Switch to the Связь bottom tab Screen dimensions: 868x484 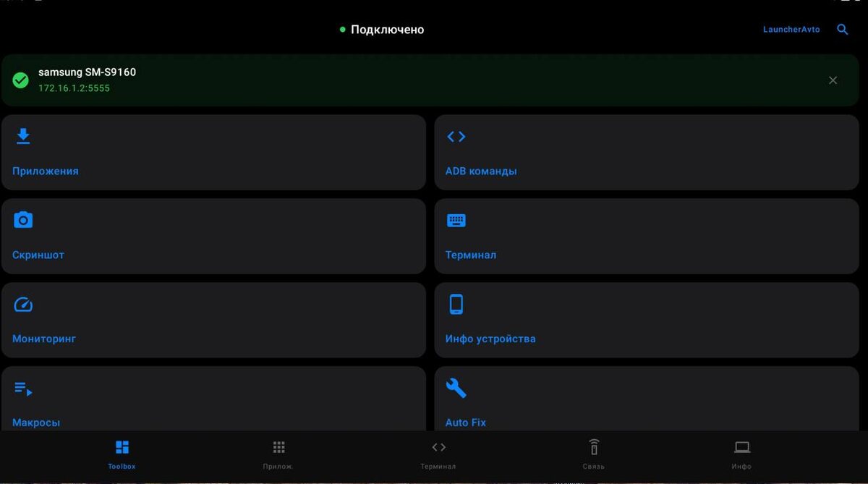click(x=594, y=454)
